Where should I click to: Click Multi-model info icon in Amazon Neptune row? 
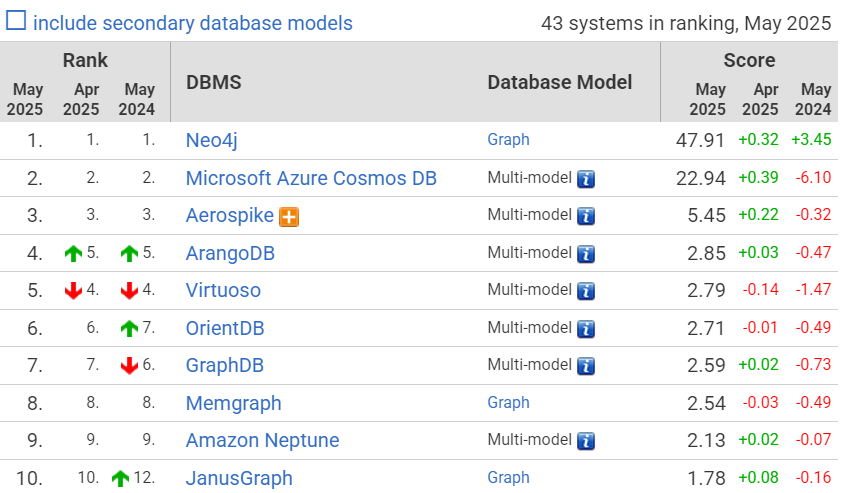coord(586,441)
